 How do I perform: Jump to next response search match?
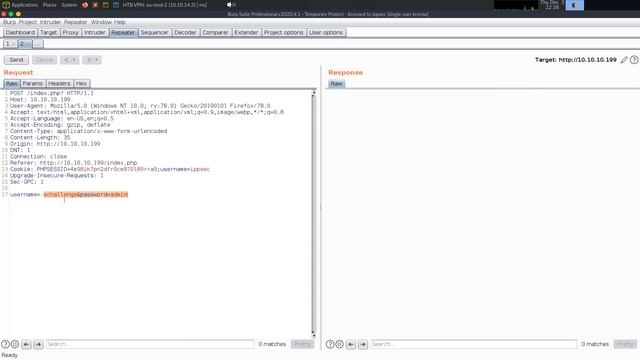363,344
